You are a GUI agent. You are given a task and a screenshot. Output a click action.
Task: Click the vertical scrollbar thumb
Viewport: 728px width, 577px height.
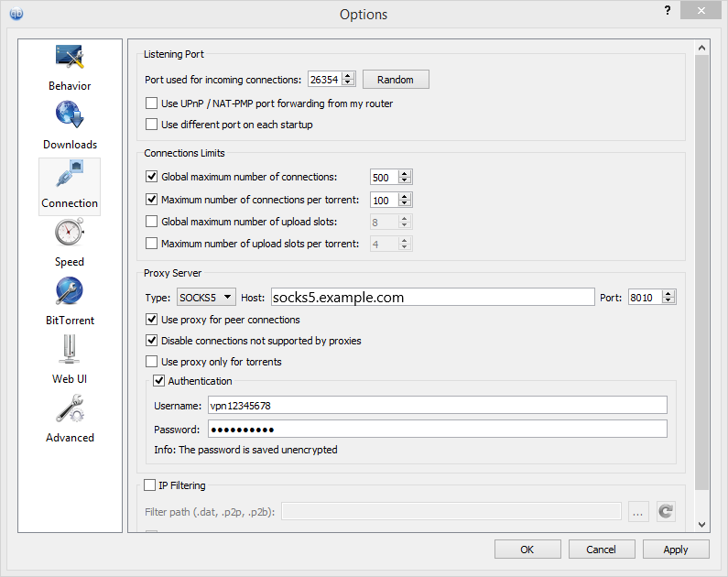701,272
